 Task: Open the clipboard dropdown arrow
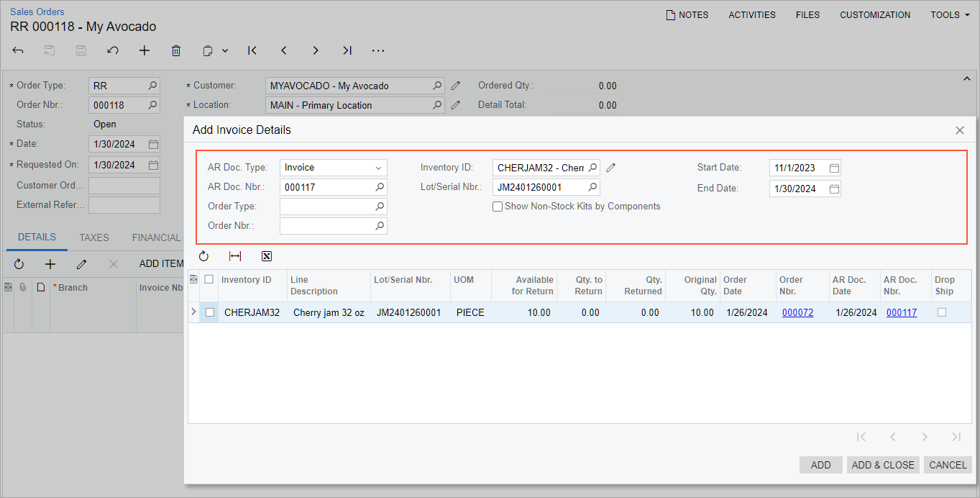tap(225, 50)
